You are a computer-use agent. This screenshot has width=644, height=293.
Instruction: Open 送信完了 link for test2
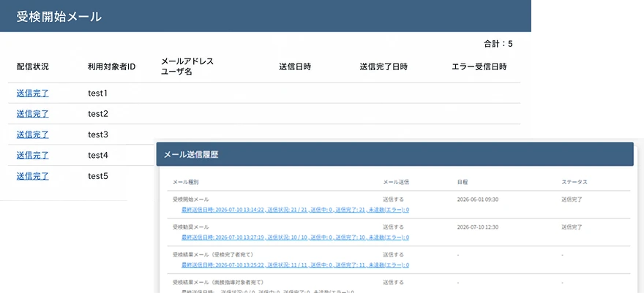(x=32, y=113)
